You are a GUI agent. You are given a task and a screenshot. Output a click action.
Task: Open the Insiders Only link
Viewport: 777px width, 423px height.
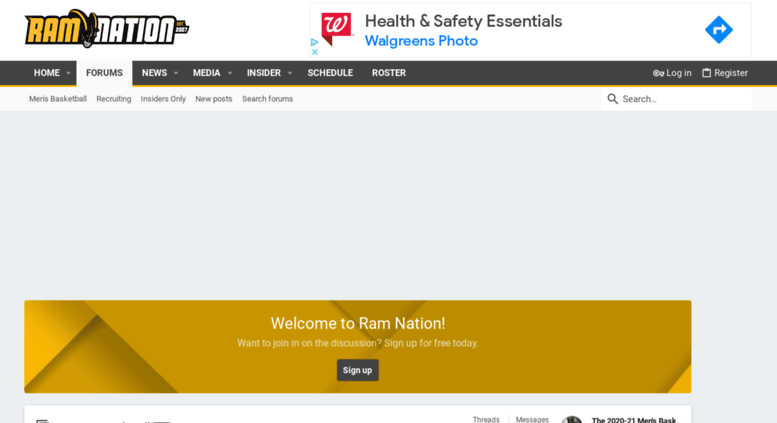coord(163,99)
